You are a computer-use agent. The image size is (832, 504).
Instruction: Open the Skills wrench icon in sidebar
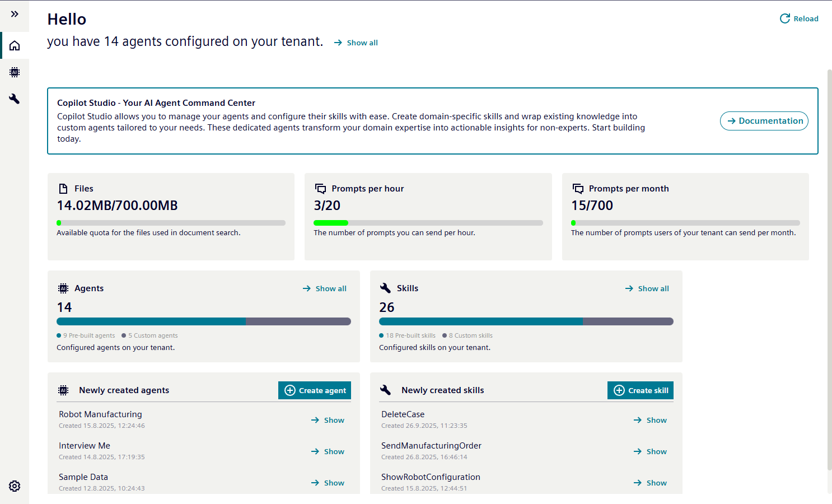tap(15, 99)
